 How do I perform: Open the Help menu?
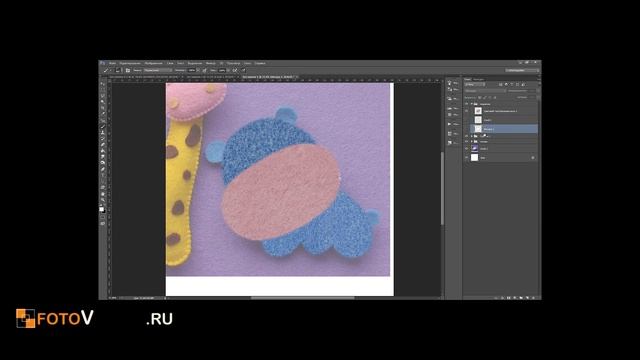point(260,63)
